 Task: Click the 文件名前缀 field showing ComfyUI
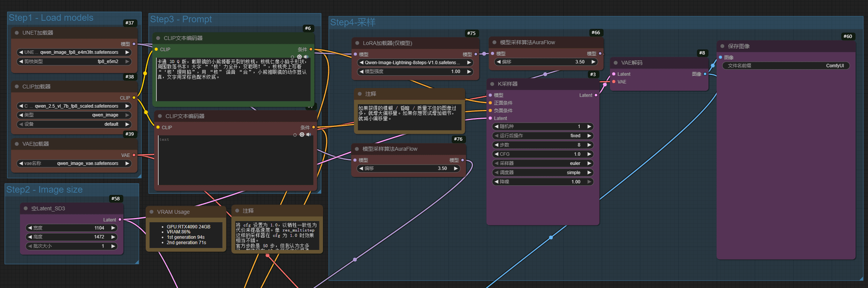pos(786,66)
